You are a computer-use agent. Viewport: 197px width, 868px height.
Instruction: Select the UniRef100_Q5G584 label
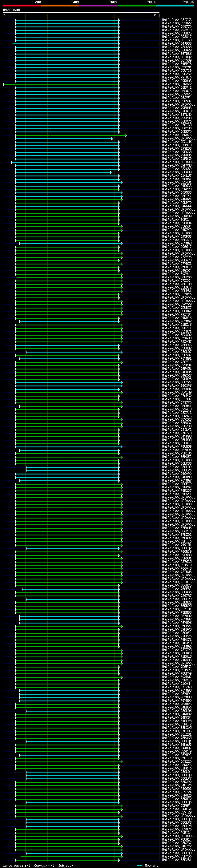[x=177, y=226]
